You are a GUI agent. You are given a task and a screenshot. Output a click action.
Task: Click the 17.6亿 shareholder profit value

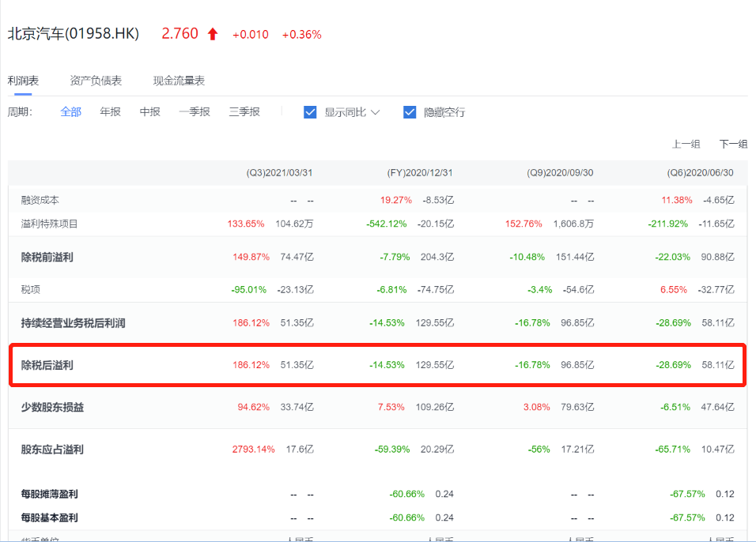300,449
